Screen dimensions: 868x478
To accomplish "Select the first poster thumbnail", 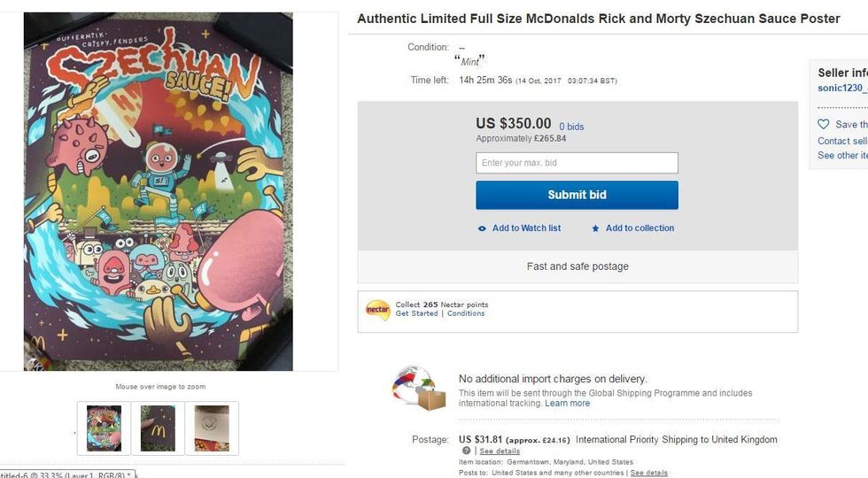I will [104, 428].
